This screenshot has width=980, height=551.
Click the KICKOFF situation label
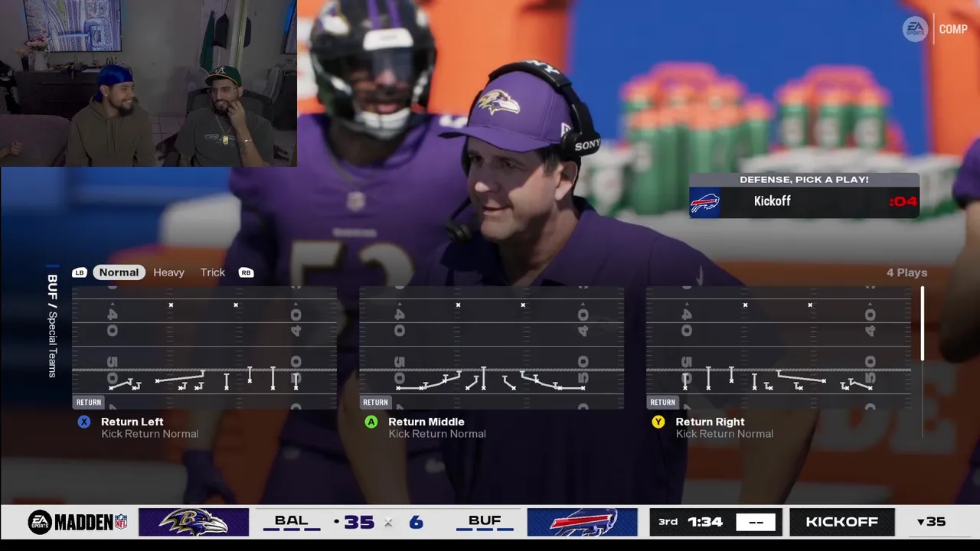pyautogui.click(x=841, y=522)
